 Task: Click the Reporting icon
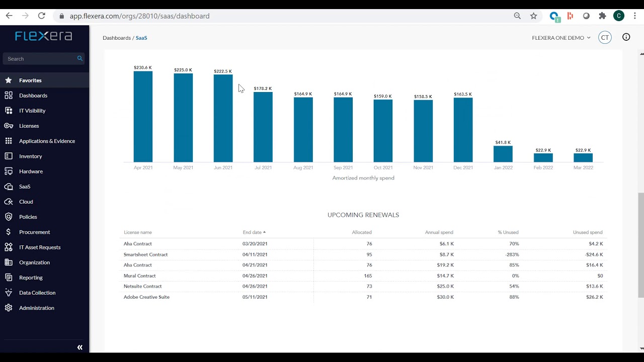[x=9, y=277]
